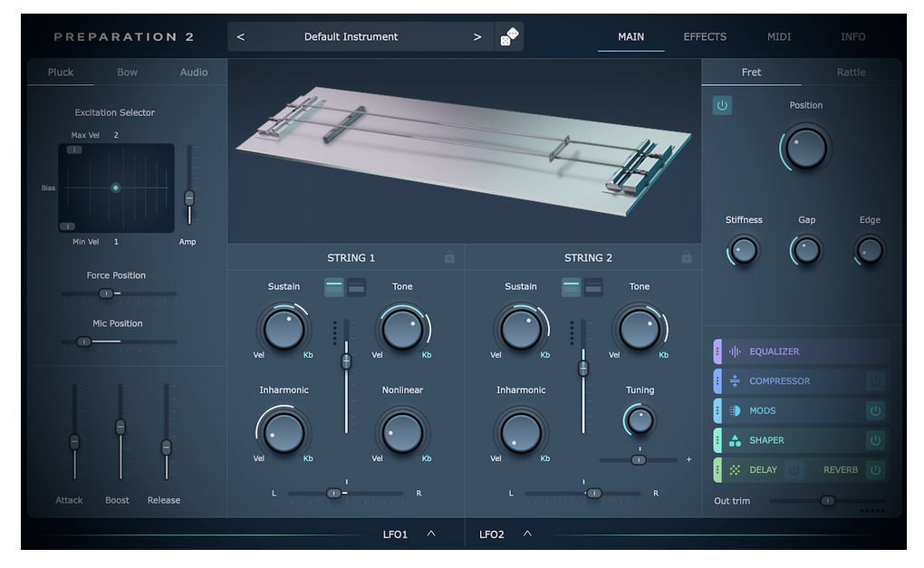Open the REVERB effect
The width and height of the screenshot is (924, 568).
(x=841, y=469)
